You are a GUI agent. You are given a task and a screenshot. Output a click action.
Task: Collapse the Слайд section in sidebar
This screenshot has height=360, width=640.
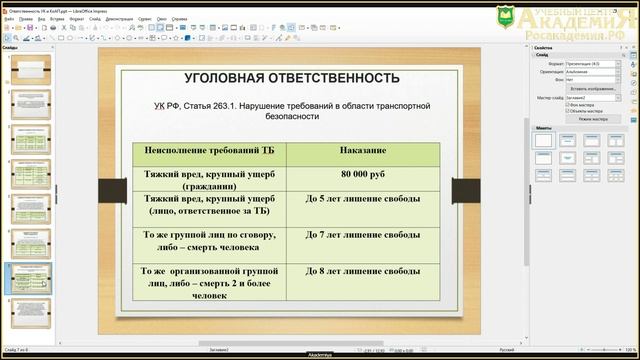pos(542,55)
